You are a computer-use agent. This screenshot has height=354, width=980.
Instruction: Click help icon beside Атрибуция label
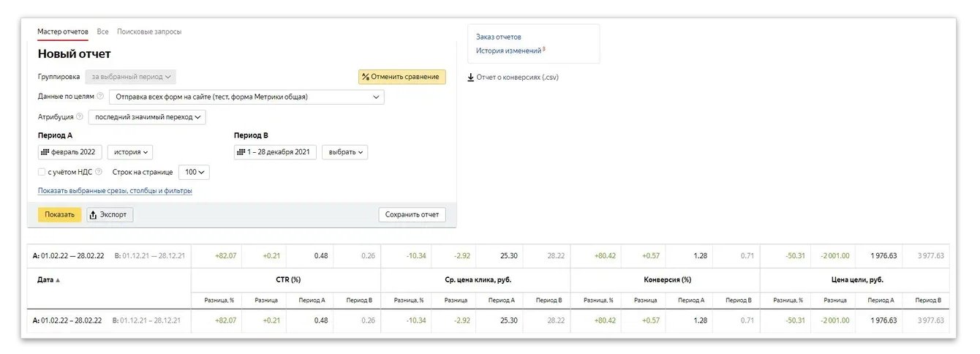(80, 117)
